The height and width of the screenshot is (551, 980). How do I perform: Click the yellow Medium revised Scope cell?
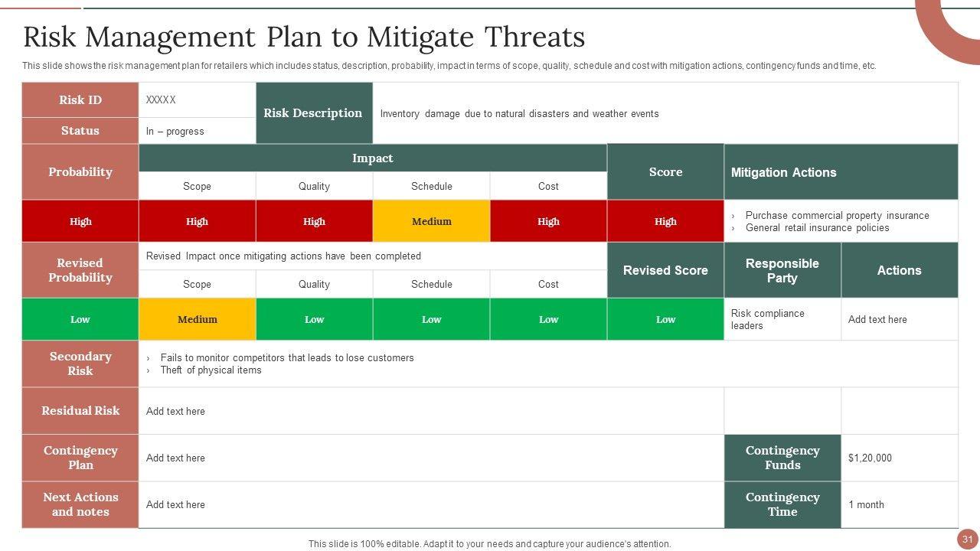(198, 319)
